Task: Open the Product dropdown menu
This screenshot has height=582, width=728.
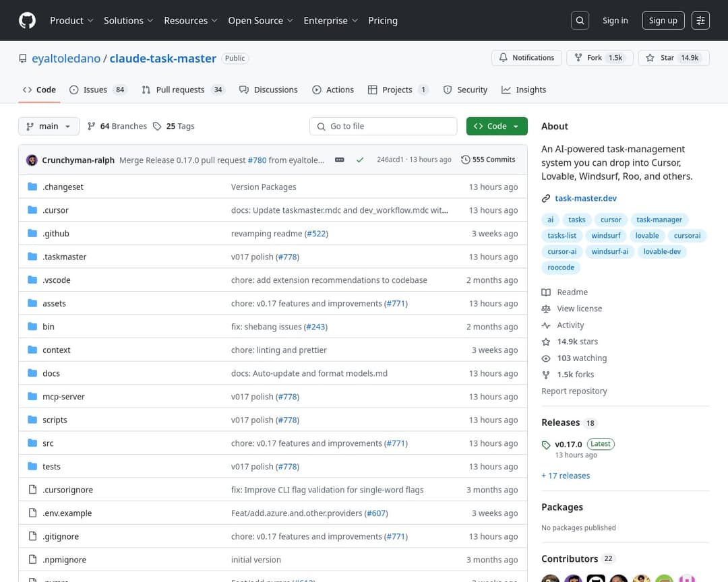Action: [71, 20]
